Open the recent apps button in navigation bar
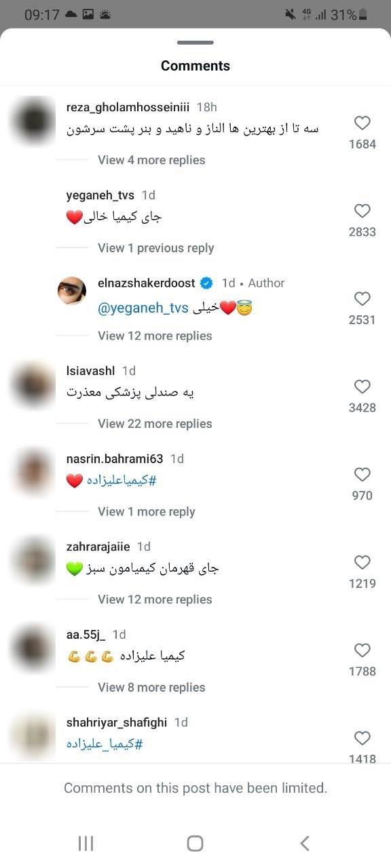391x868 pixels. [86, 843]
